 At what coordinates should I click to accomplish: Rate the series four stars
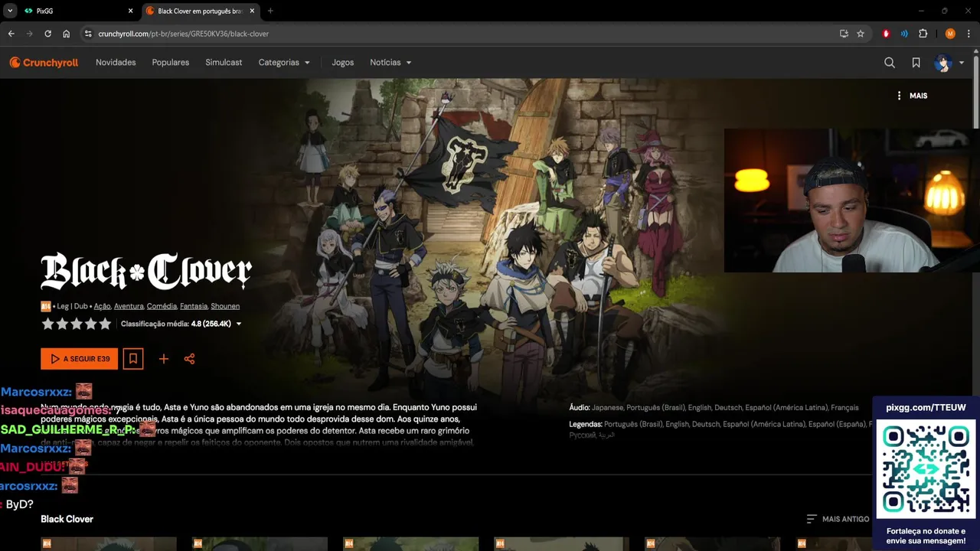click(x=90, y=324)
